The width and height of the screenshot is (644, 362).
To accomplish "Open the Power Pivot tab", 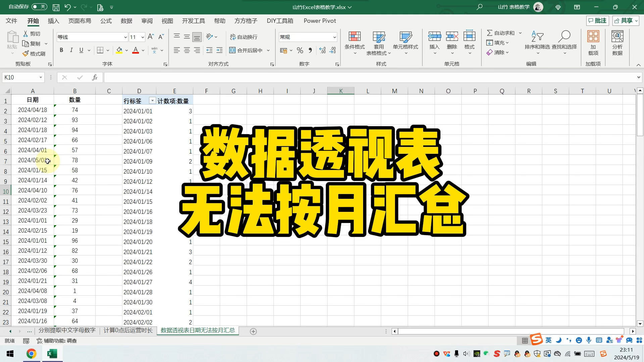I will point(319,21).
